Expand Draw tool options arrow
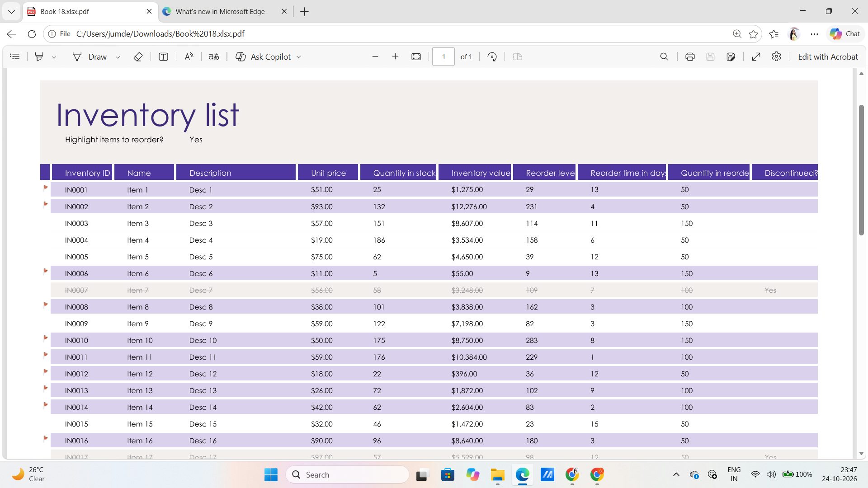Image resolution: width=868 pixels, height=488 pixels. [118, 57]
